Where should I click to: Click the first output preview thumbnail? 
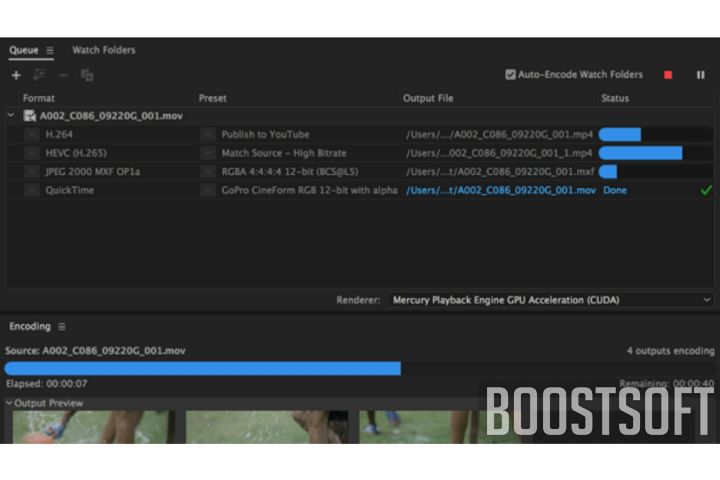[94, 427]
